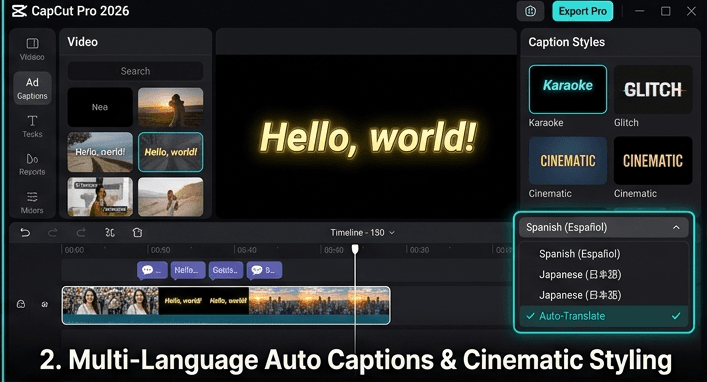Choose the Karaoke caption style
This screenshot has width=707, height=382.
(568, 89)
